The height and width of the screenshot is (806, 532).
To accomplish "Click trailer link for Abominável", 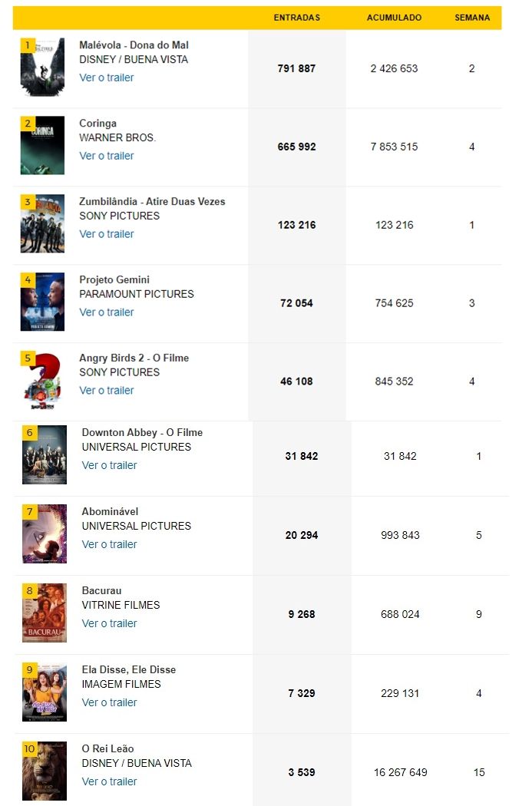I will (x=110, y=544).
